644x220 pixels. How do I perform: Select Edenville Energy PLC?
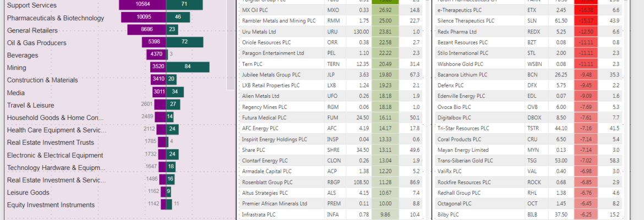tap(461, 96)
